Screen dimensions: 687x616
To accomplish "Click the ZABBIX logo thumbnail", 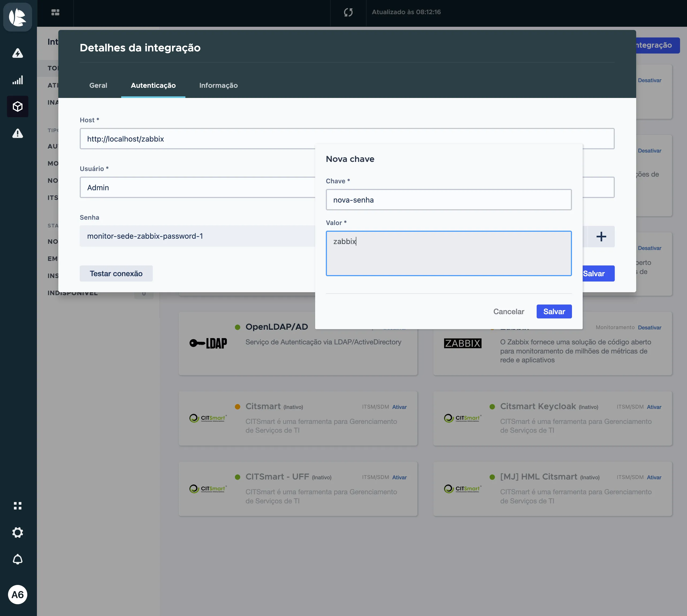I will point(463,343).
